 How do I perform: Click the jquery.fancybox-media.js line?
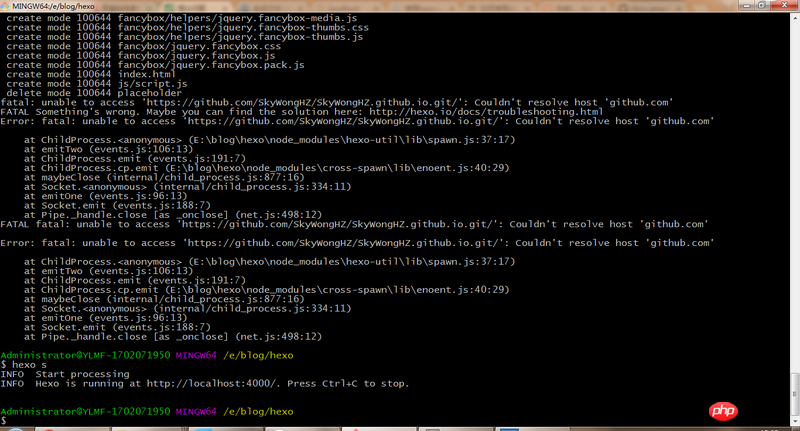tap(182, 18)
